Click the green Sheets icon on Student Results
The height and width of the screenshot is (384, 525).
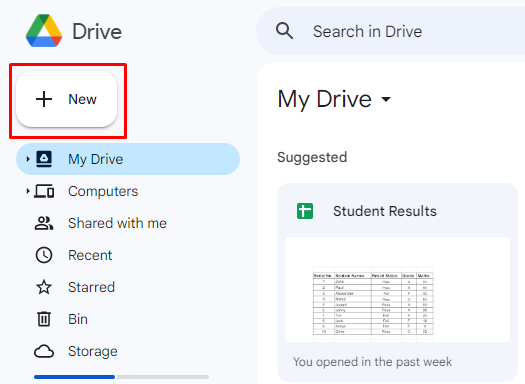(305, 211)
